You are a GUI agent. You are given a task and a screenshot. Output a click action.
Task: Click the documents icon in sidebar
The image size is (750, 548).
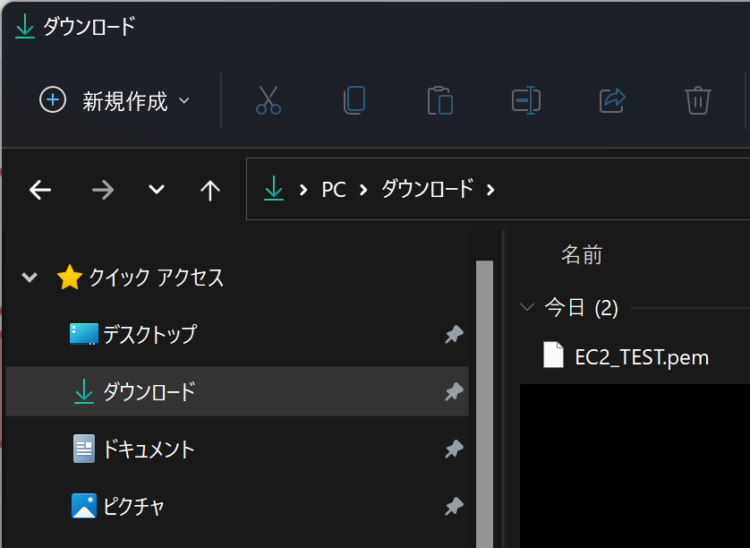(x=84, y=449)
